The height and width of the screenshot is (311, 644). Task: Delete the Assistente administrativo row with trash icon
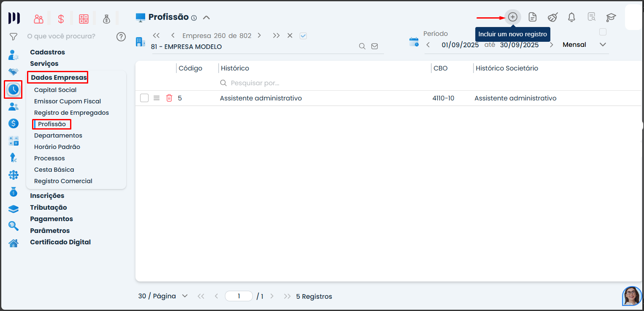pyautogui.click(x=169, y=98)
